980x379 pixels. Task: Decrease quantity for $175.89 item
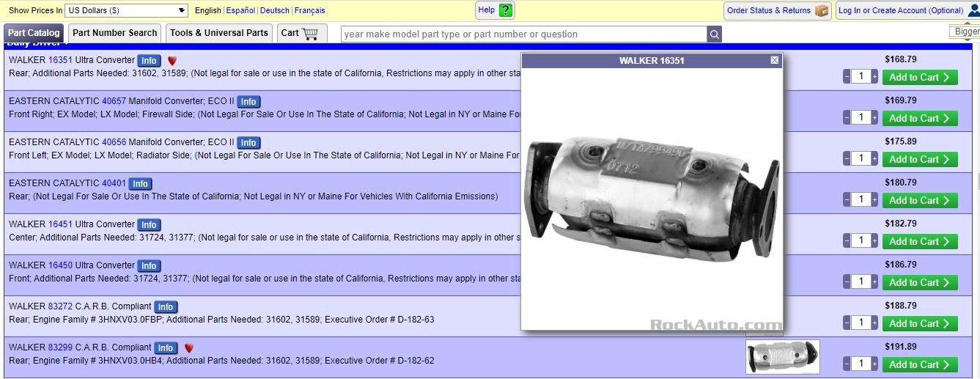click(847, 159)
